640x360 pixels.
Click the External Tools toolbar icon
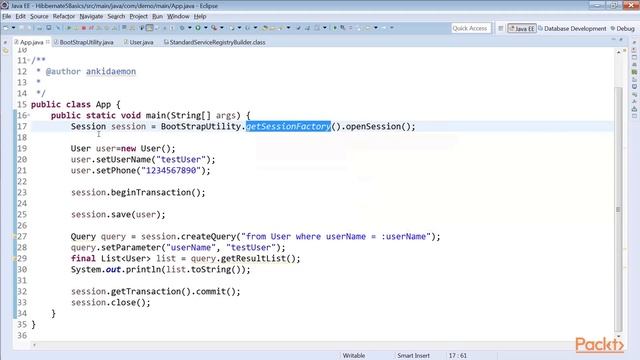(214, 28)
